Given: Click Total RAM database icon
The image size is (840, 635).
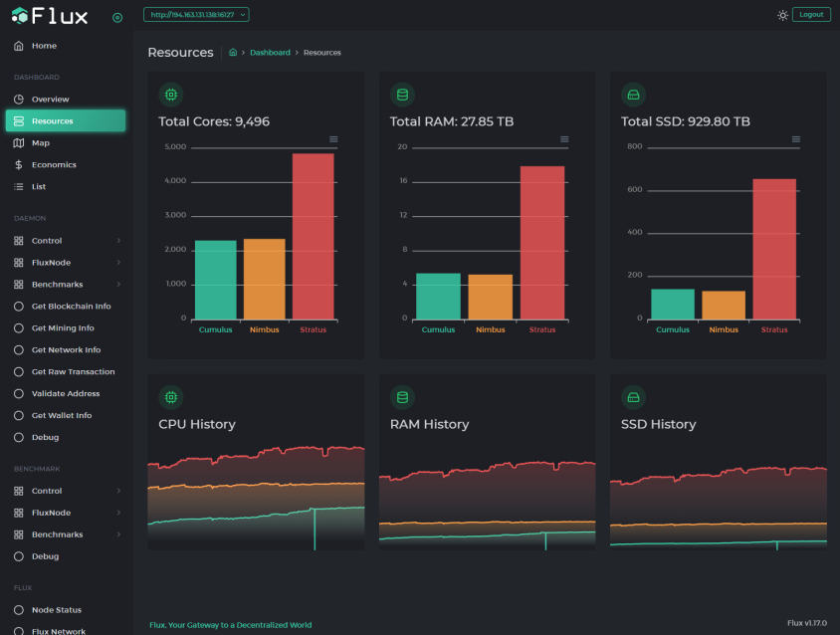Looking at the screenshot, I should pos(402,95).
